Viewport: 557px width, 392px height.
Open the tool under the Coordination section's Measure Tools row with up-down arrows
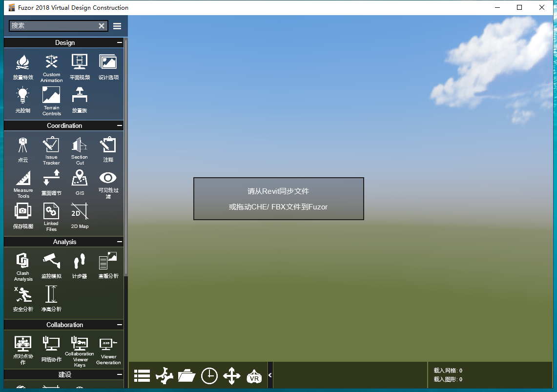52,183
